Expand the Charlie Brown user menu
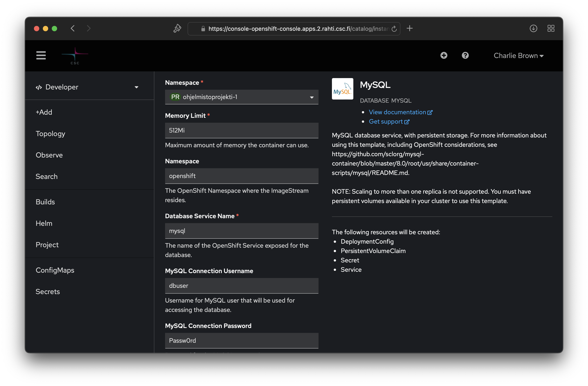The image size is (588, 386). pyautogui.click(x=518, y=56)
